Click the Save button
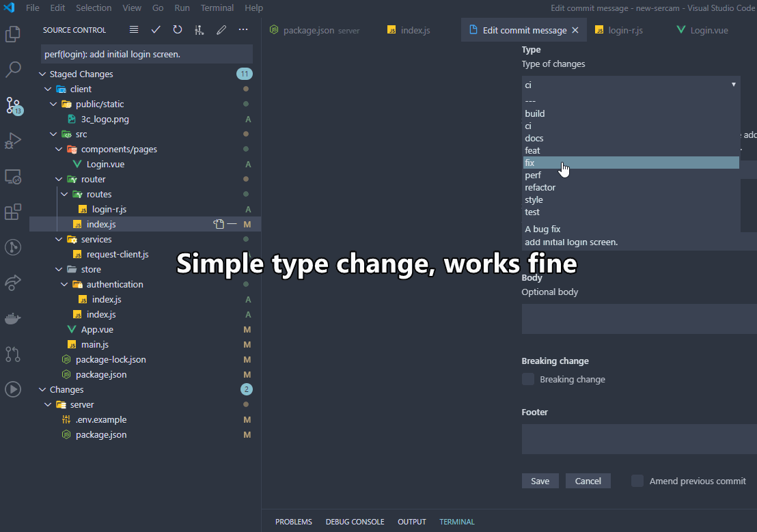Screen dimensions: 757x532 540,481
